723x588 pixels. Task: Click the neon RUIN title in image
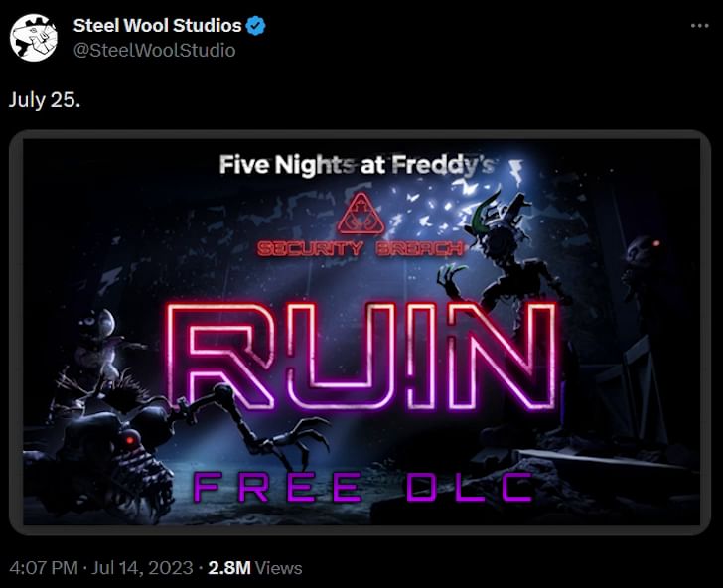tap(361, 356)
